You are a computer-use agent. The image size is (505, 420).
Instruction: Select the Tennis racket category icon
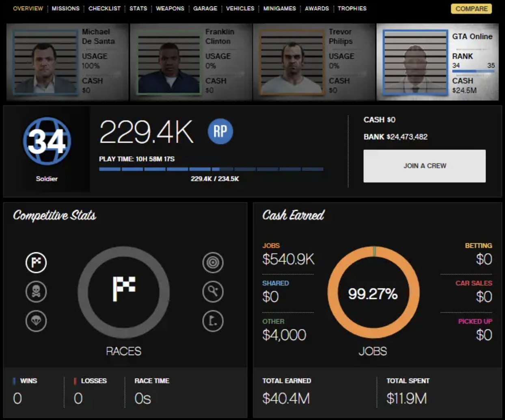213,292
